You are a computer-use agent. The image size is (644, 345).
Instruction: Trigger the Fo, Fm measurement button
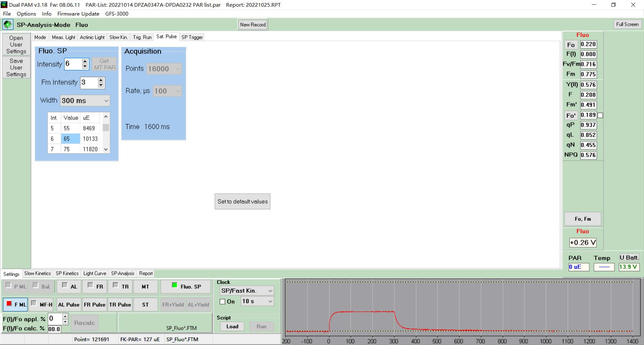pos(583,219)
